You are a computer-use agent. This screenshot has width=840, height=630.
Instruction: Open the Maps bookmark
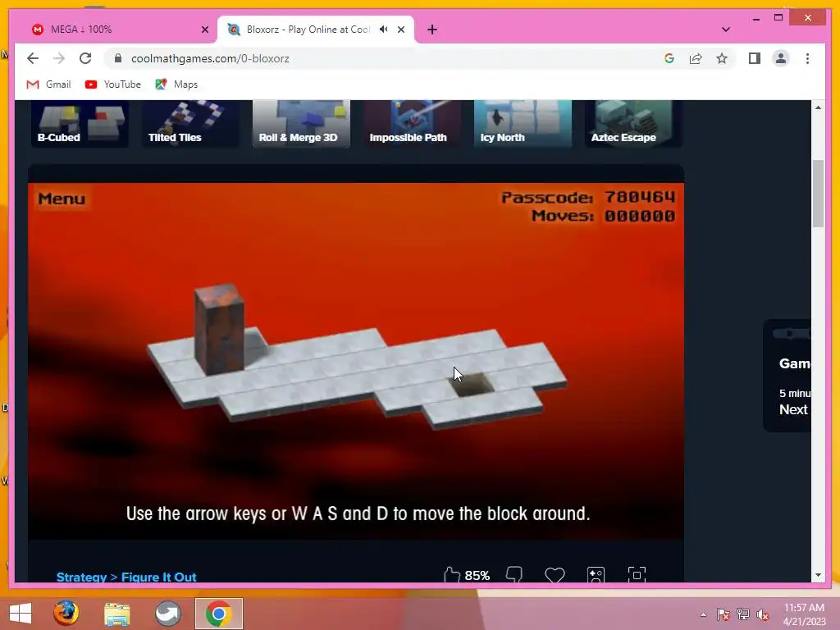(177, 84)
